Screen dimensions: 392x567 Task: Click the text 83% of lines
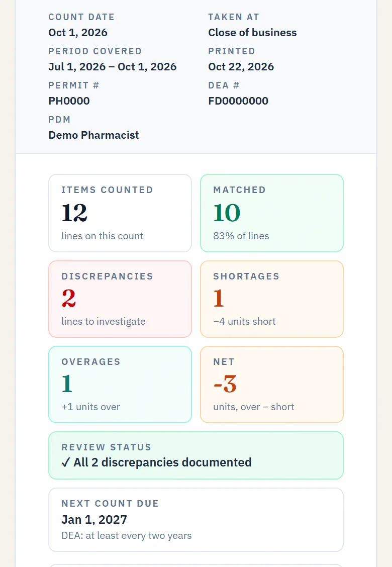pyautogui.click(x=241, y=236)
